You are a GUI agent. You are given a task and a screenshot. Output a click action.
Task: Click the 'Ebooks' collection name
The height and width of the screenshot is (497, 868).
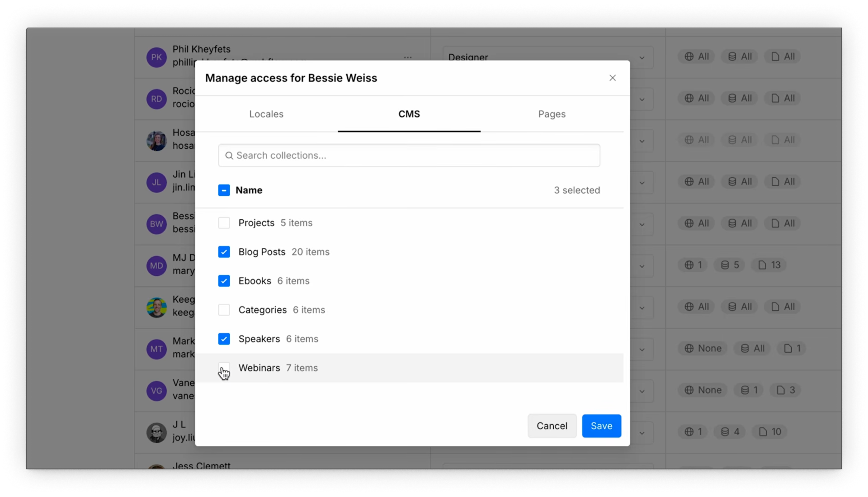(x=255, y=281)
